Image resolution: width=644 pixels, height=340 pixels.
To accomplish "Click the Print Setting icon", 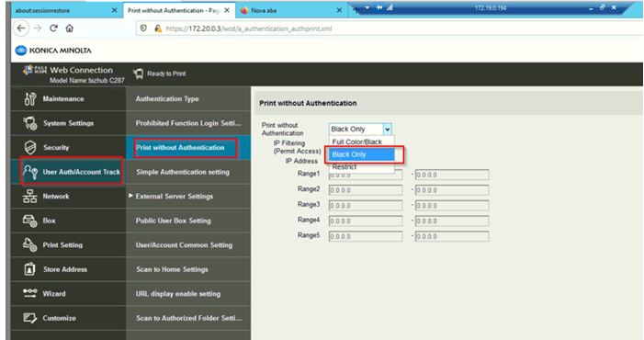I will 29,244.
